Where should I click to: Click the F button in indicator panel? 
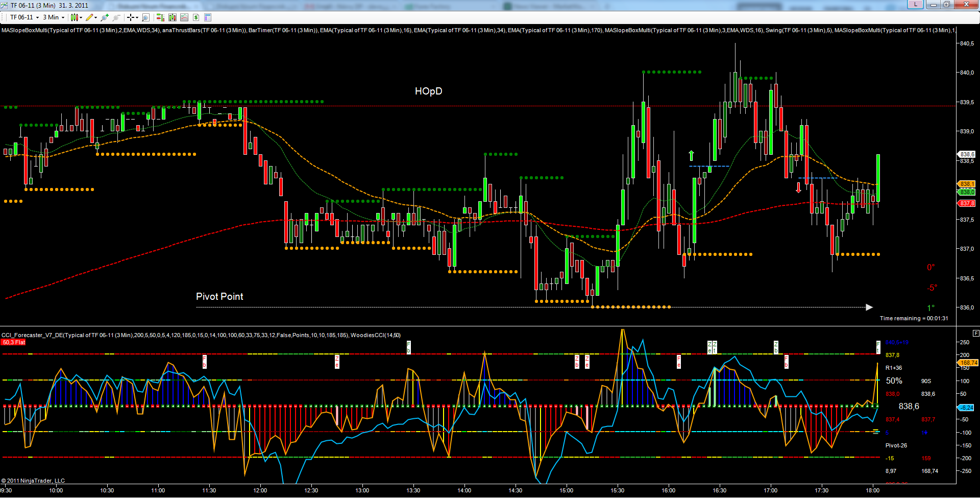pos(976,333)
